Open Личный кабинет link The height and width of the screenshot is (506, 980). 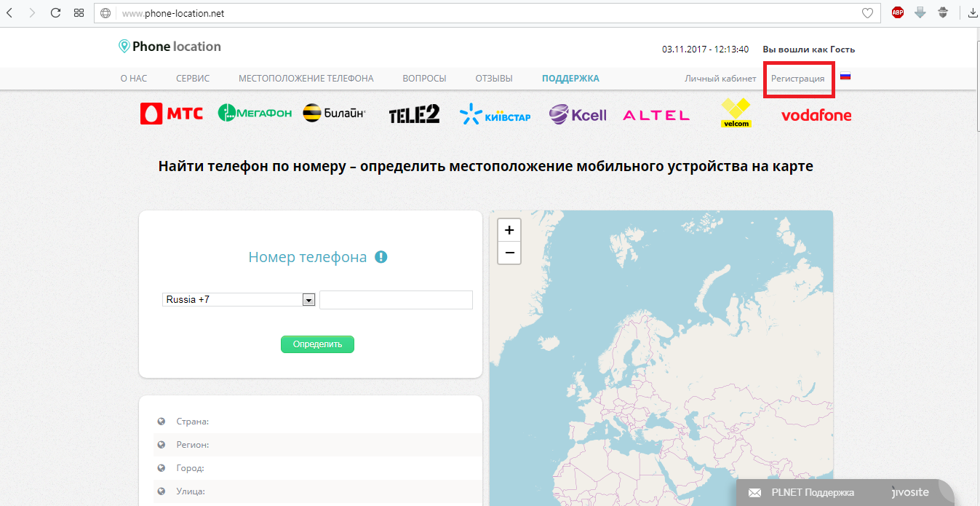click(720, 79)
